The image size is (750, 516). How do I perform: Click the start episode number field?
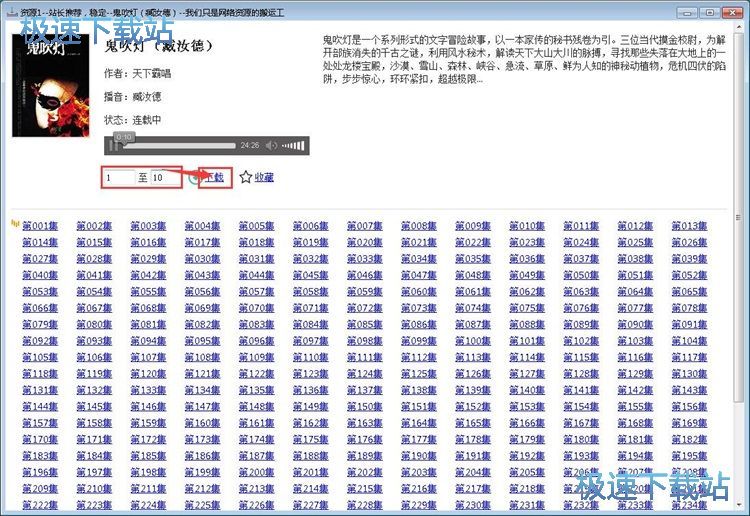(120, 177)
